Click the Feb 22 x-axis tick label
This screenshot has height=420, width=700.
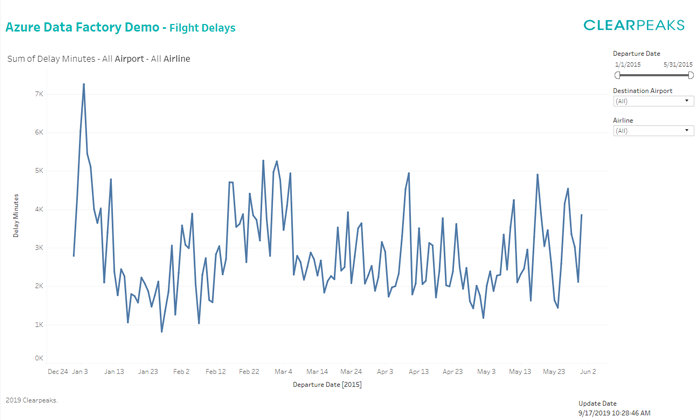click(249, 371)
